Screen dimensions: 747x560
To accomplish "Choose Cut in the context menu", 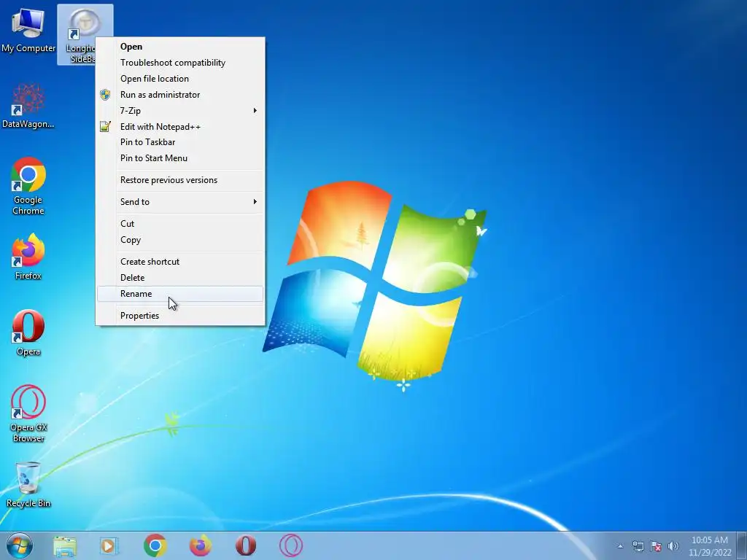I will (x=180, y=224).
